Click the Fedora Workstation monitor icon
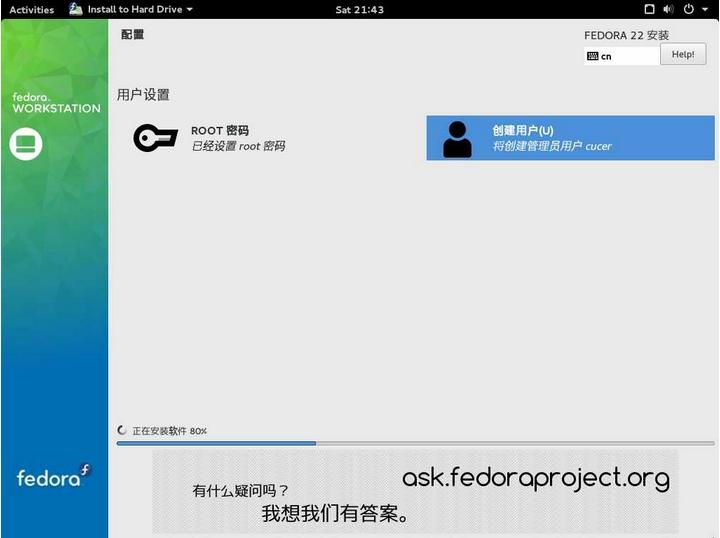The height and width of the screenshot is (538, 720). [26, 144]
